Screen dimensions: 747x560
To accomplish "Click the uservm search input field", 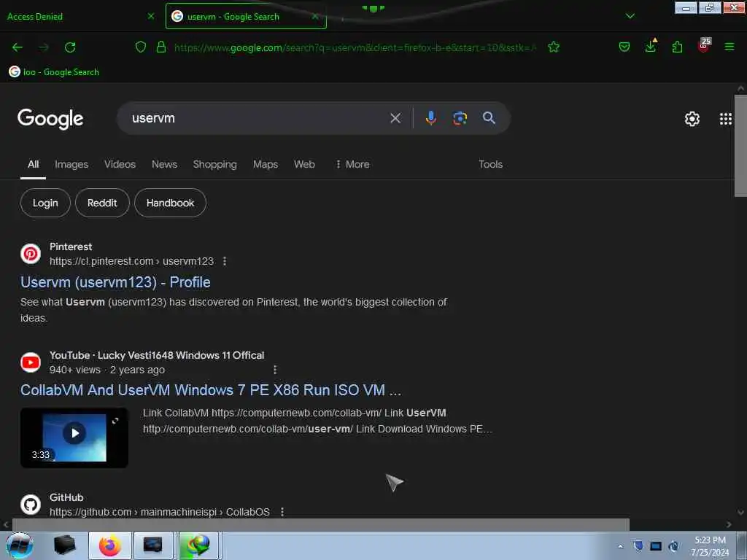I will (258, 118).
